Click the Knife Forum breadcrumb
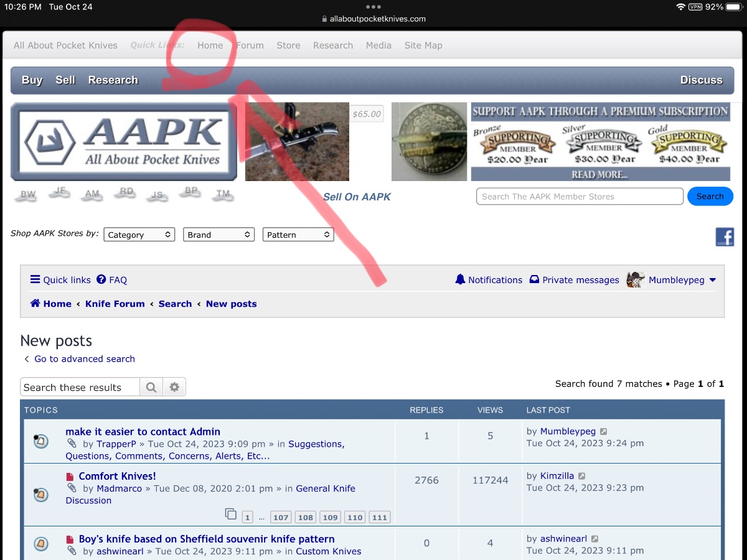The image size is (747, 560). coord(115,304)
